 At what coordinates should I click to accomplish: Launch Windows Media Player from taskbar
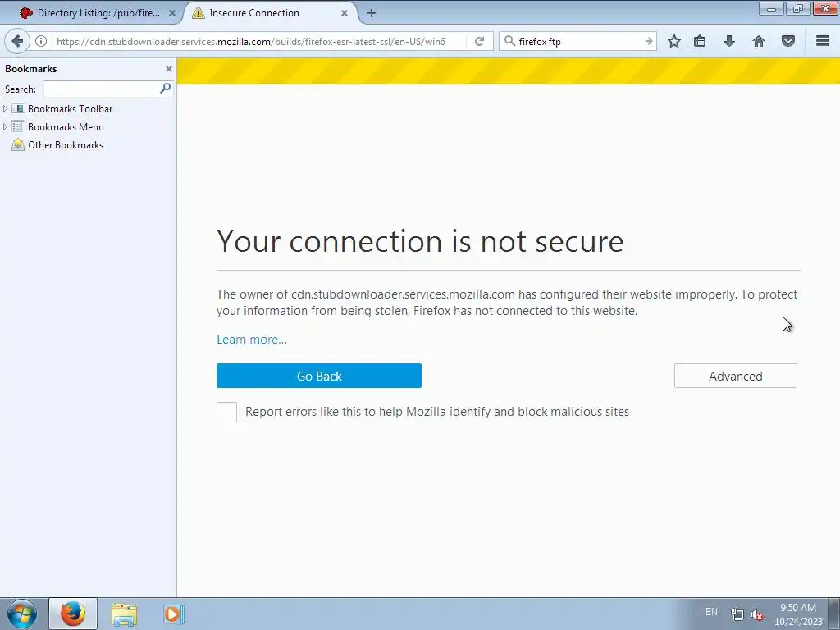click(x=173, y=614)
